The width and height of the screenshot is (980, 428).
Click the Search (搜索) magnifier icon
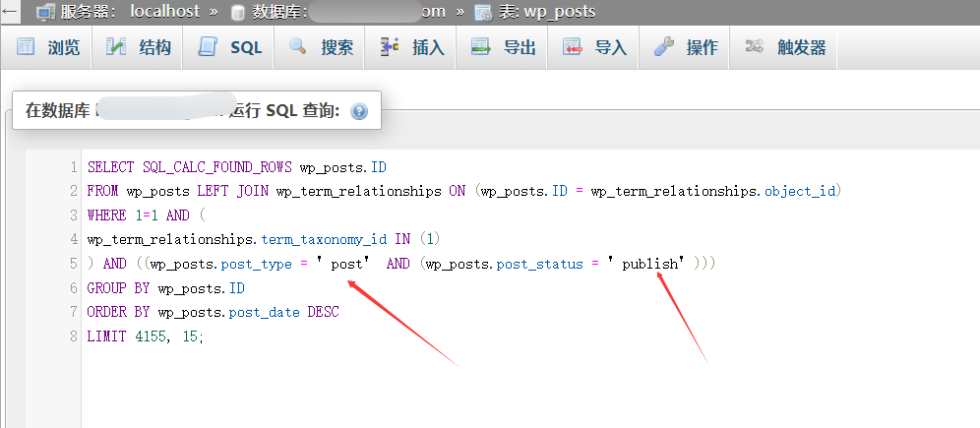[297, 45]
